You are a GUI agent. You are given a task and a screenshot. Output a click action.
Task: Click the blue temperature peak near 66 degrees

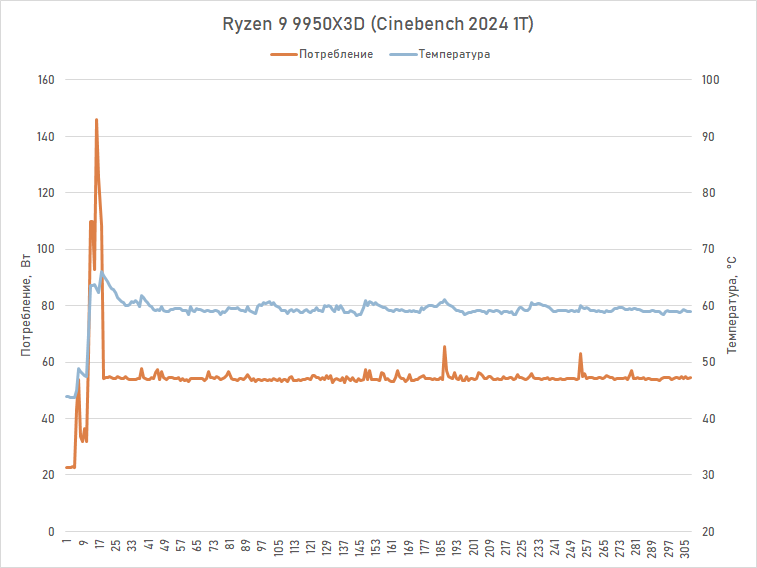(101, 272)
